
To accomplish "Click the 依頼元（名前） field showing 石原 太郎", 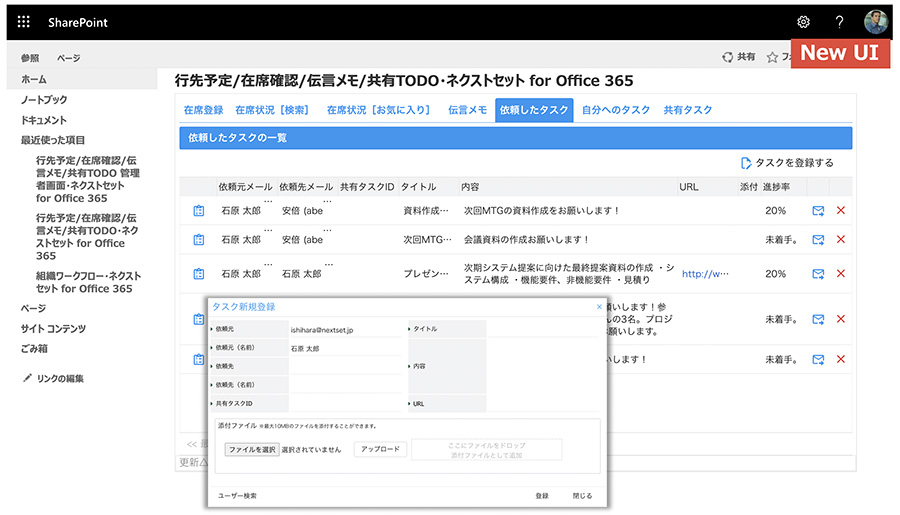I will pos(347,348).
